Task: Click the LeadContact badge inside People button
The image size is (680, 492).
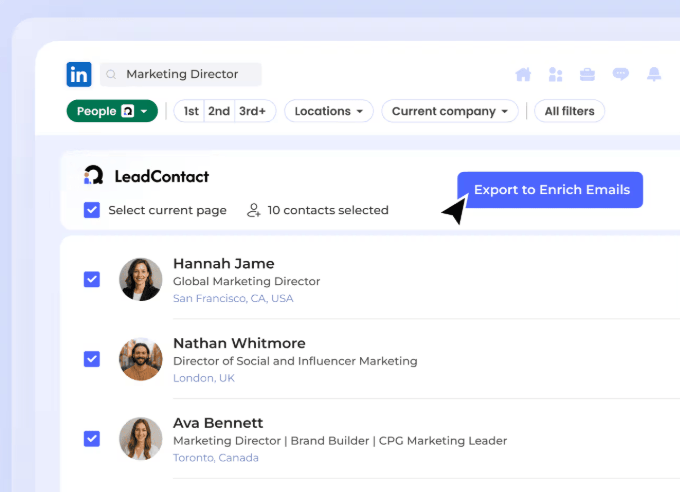Action: (x=128, y=111)
